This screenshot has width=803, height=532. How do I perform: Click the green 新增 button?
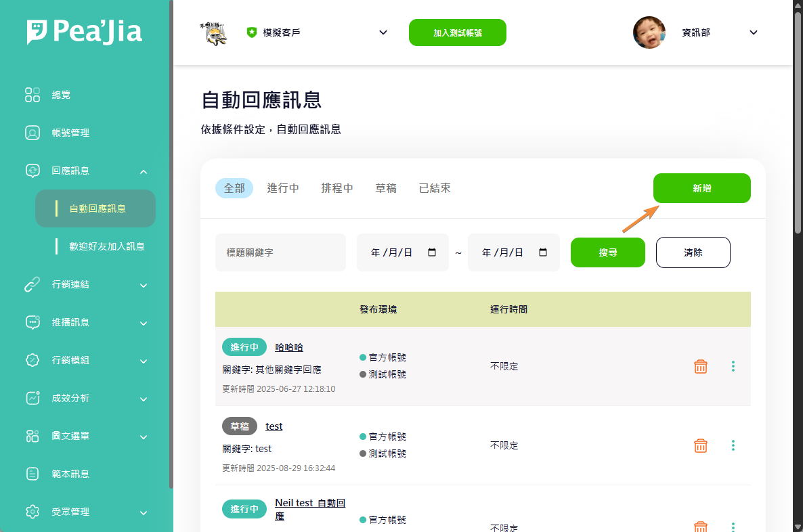click(x=701, y=188)
